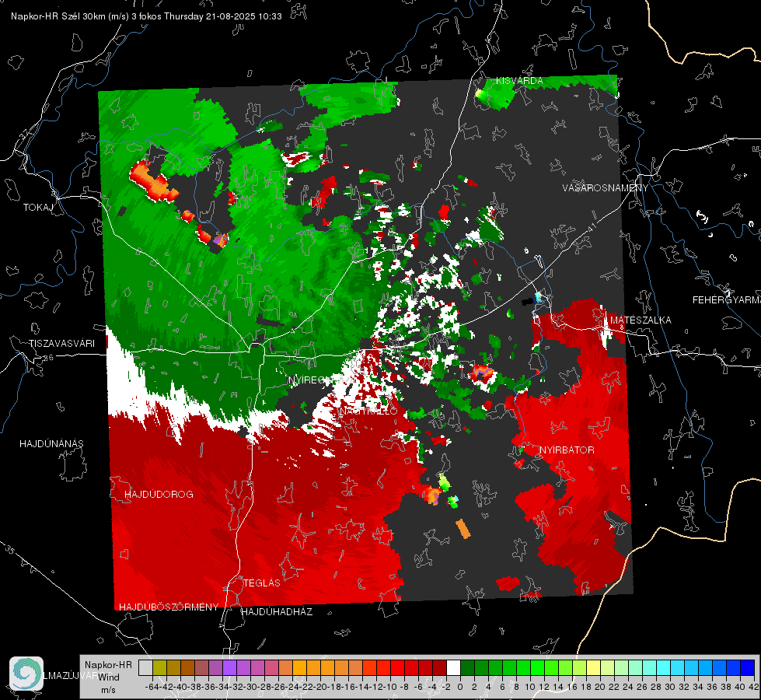Pick the cyan swatch between 28 and 30
This screenshot has width=761, height=700.
coord(663,667)
